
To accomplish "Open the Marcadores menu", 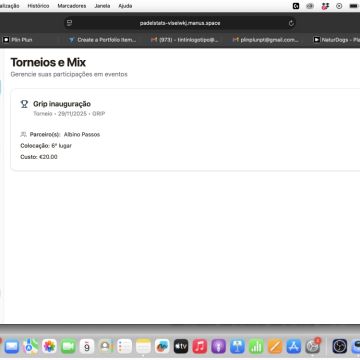I will point(72,6).
